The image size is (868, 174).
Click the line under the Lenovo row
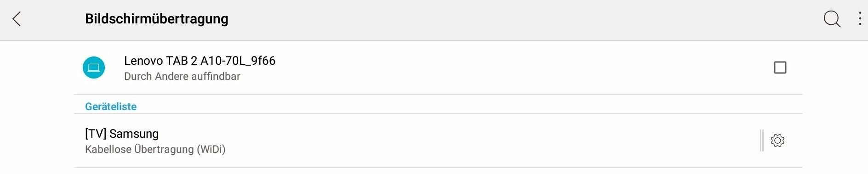438,94
